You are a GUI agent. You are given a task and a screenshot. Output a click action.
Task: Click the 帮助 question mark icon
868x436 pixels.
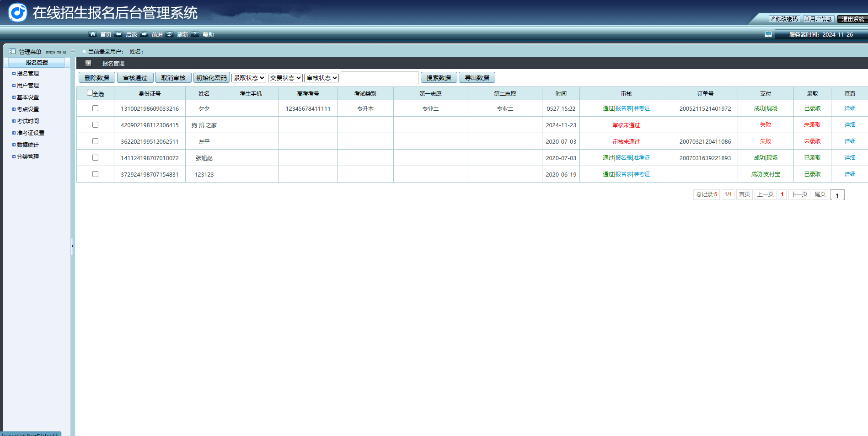point(195,34)
